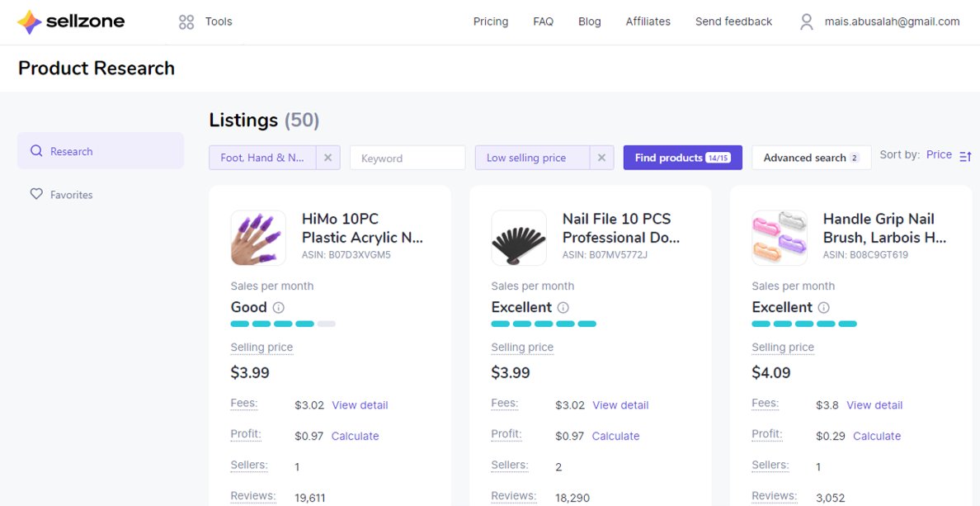Click the 19,611 reviews count

pos(310,499)
